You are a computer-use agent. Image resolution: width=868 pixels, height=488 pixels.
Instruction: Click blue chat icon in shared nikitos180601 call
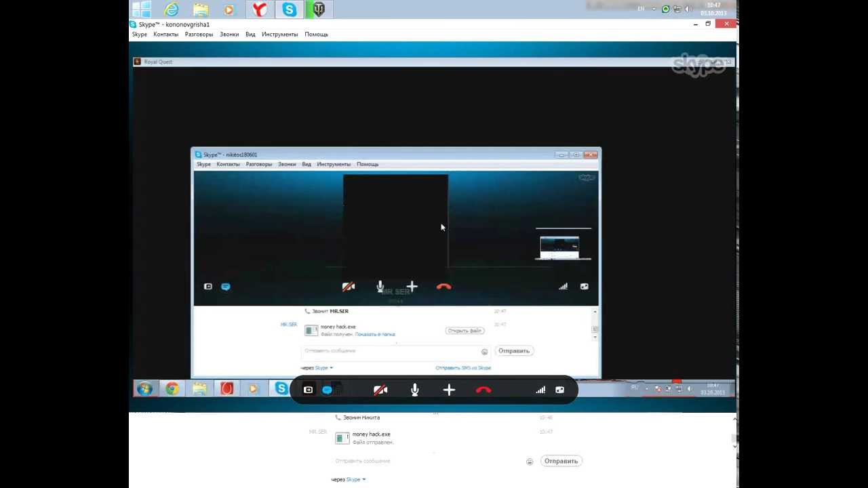pyautogui.click(x=226, y=287)
